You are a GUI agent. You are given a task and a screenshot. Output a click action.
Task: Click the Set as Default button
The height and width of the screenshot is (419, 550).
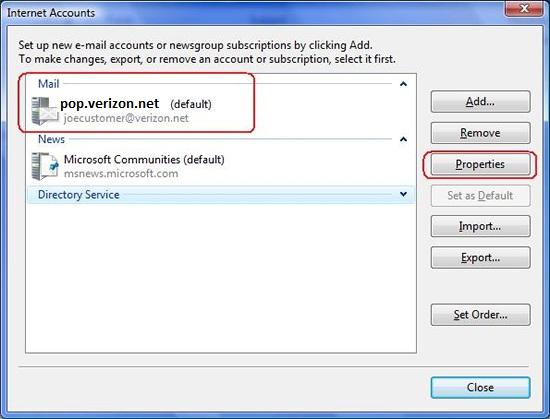click(480, 195)
